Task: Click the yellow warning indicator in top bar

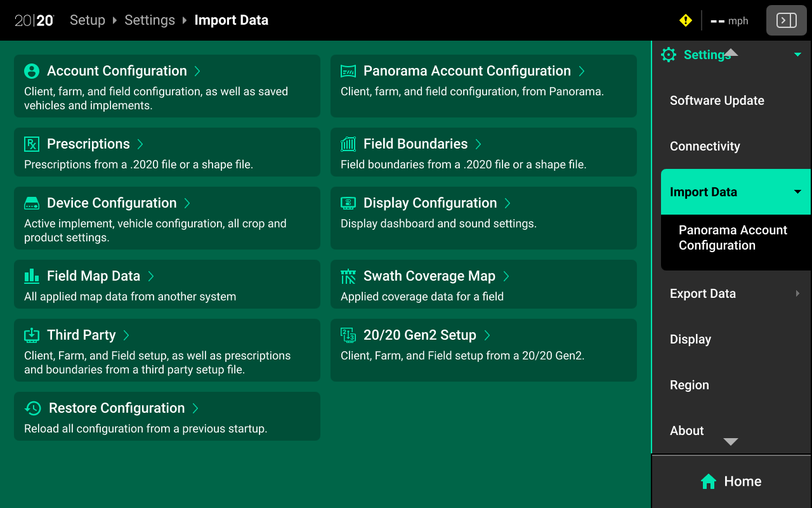Action: pyautogui.click(x=685, y=20)
